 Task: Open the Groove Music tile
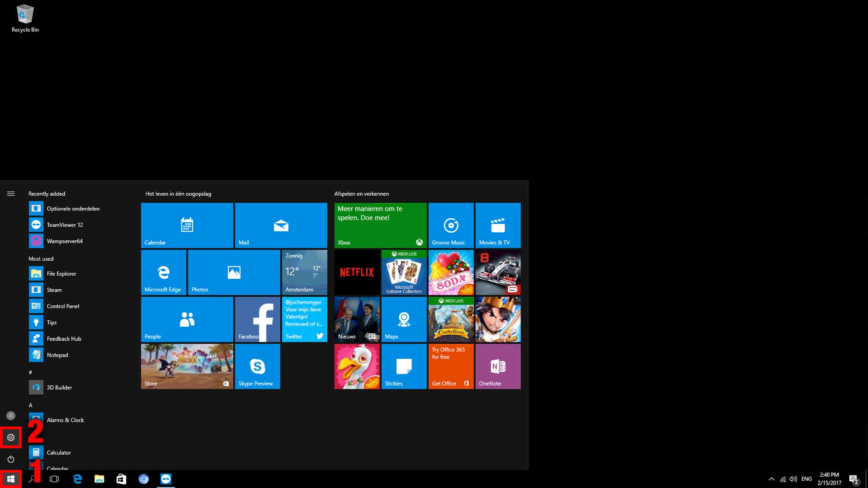point(451,225)
